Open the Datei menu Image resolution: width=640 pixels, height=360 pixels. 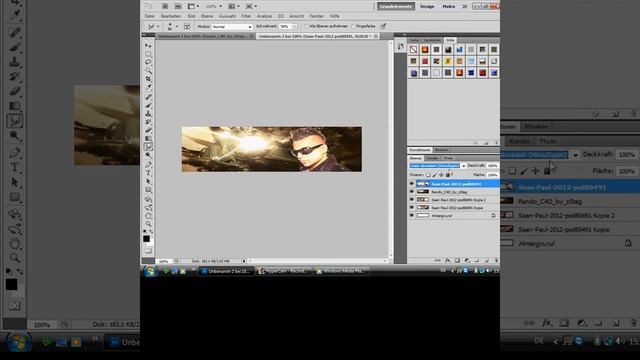pyautogui.click(x=149, y=16)
